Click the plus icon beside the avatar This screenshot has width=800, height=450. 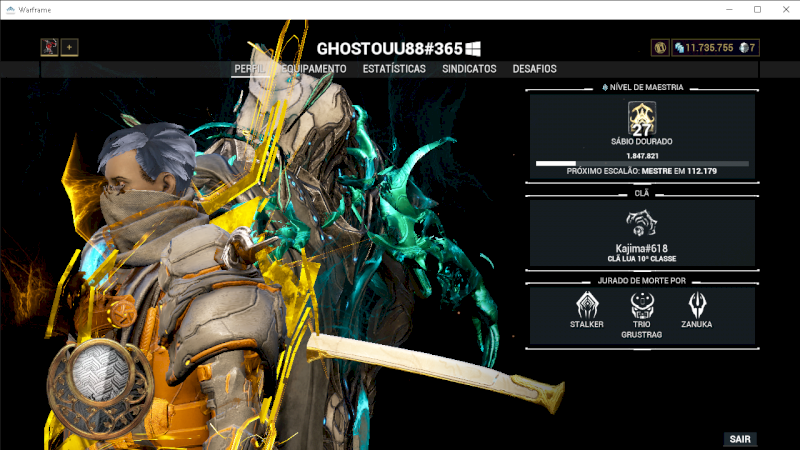pyautogui.click(x=69, y=47)
